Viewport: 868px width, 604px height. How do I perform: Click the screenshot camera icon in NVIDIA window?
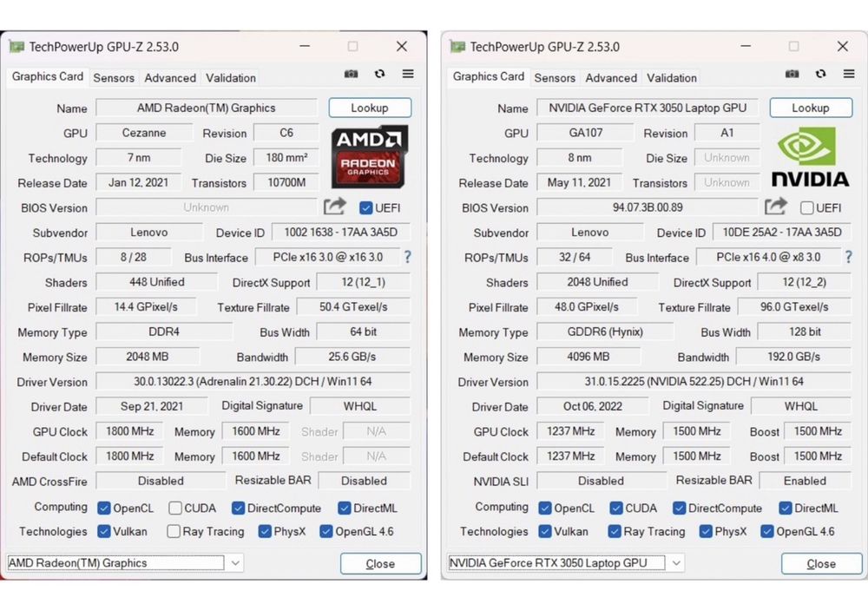point(792,74)
